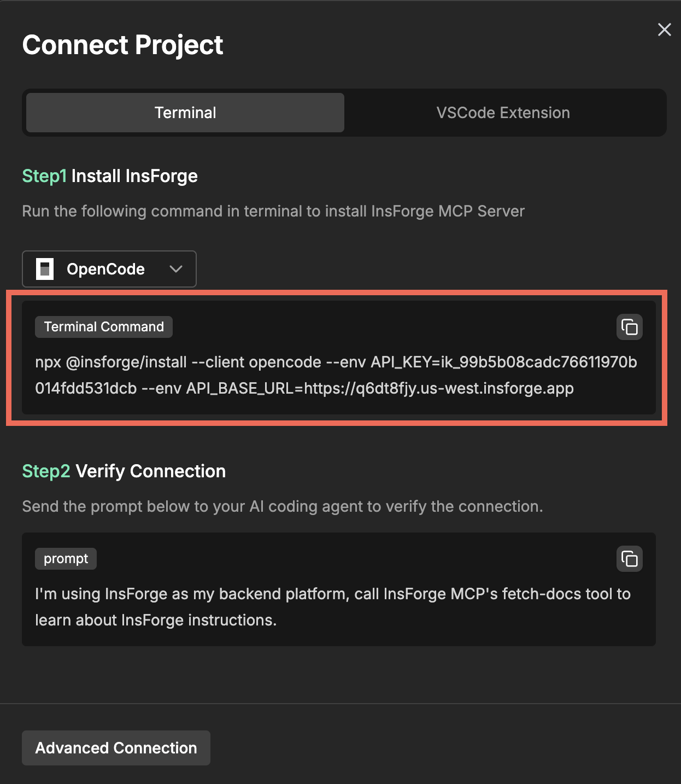The image size is (681, 784).
Task: Click the Connect Project title
Action: tap(122, 45)
